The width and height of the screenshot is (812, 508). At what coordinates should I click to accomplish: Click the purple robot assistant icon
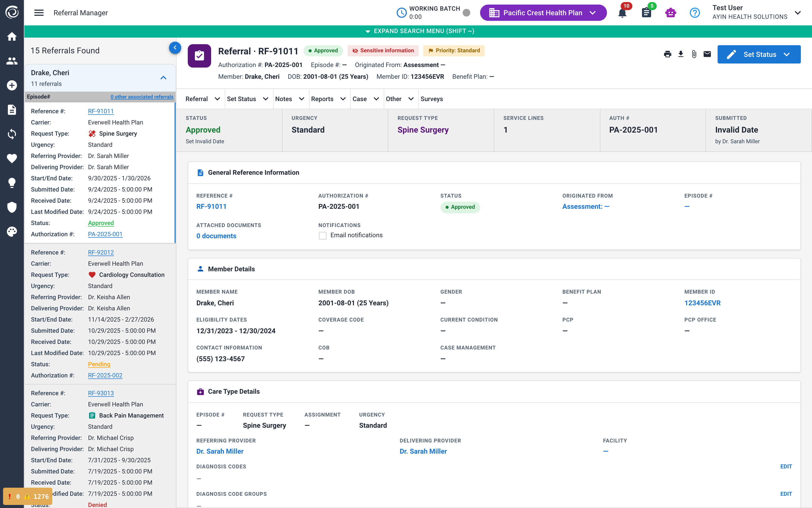670,13
